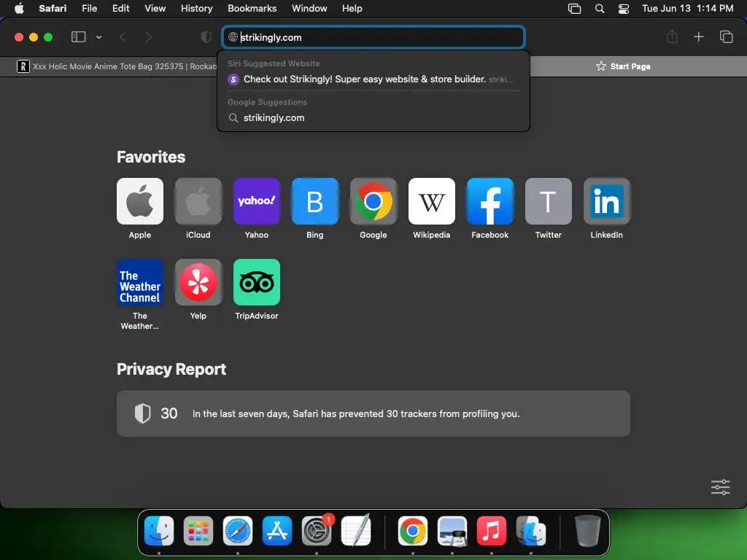Open Migration Assistant from the Dock

tap(531, 531)
